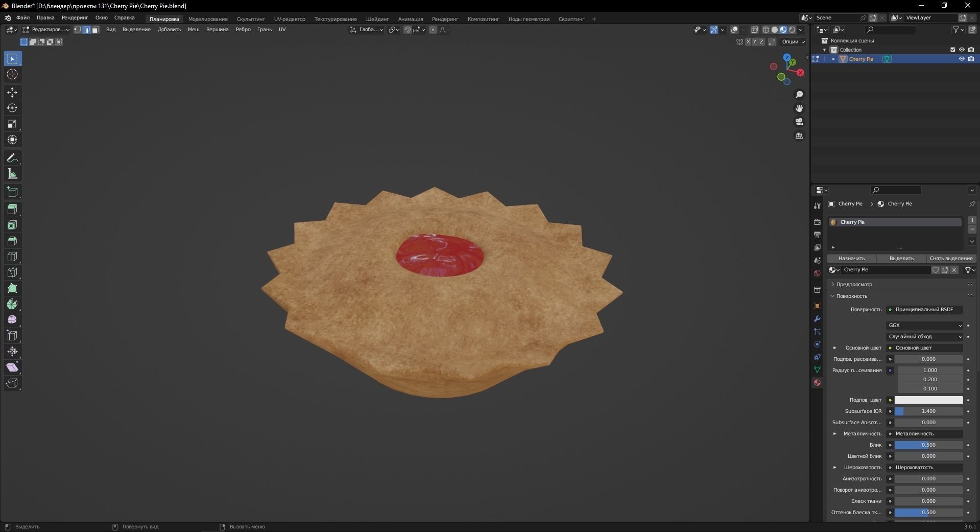Click the Specular (Блик) 0.500 slider
Image resolution: width=980 pixels, height=532 pixels.
(x=928, y=445)
